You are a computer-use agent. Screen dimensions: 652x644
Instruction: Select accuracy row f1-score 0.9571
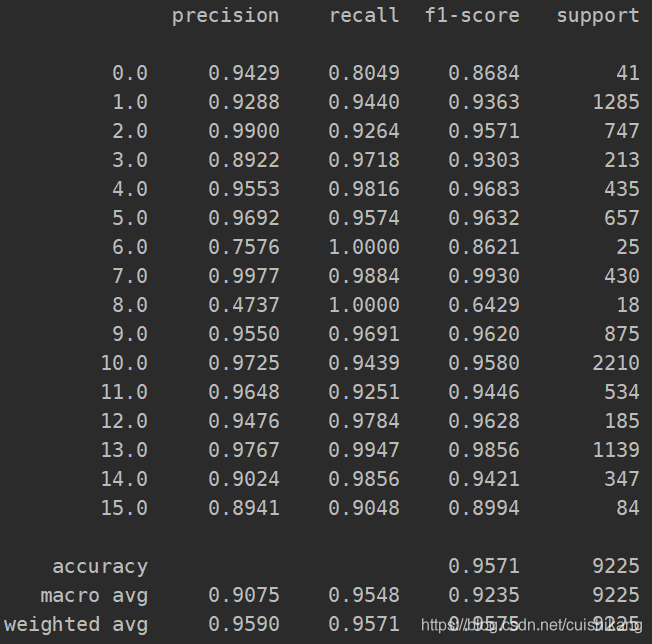484,566
